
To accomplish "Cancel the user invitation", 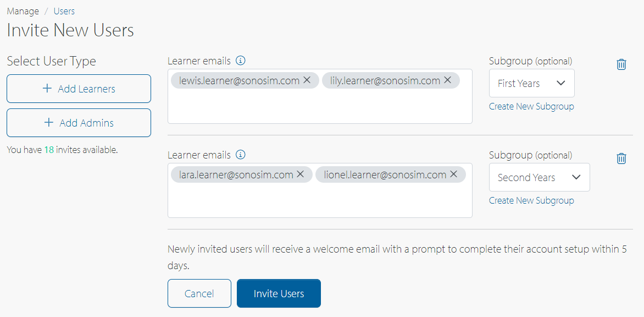I will pyautogui.click(x=199, y=293).
